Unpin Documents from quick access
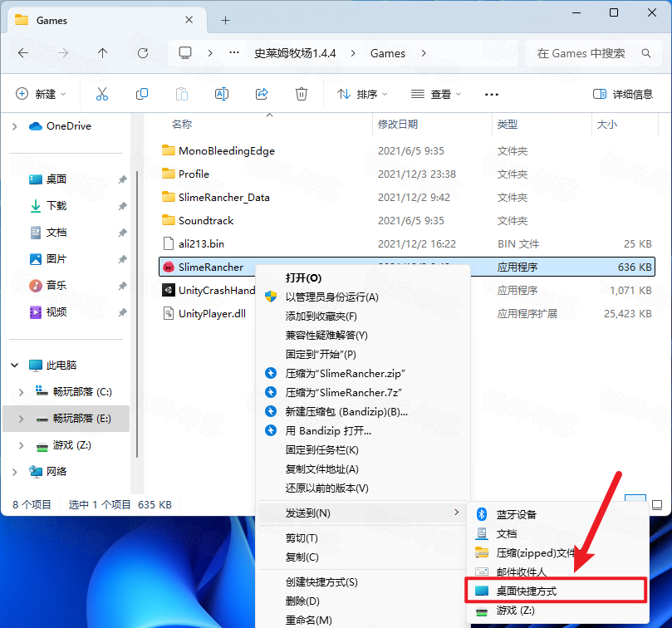672x628 pixels. click(123, 233)
